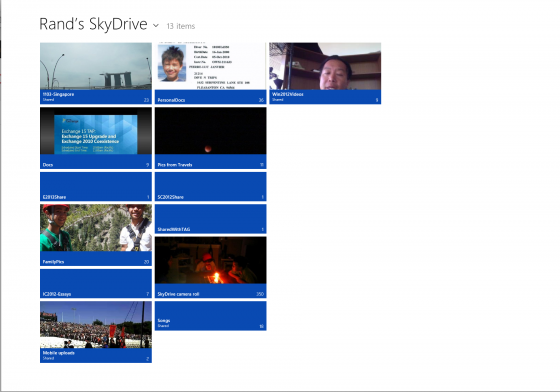
Task: Open the 1103-Singapore shared folder tile
Action: coord(96,73)
